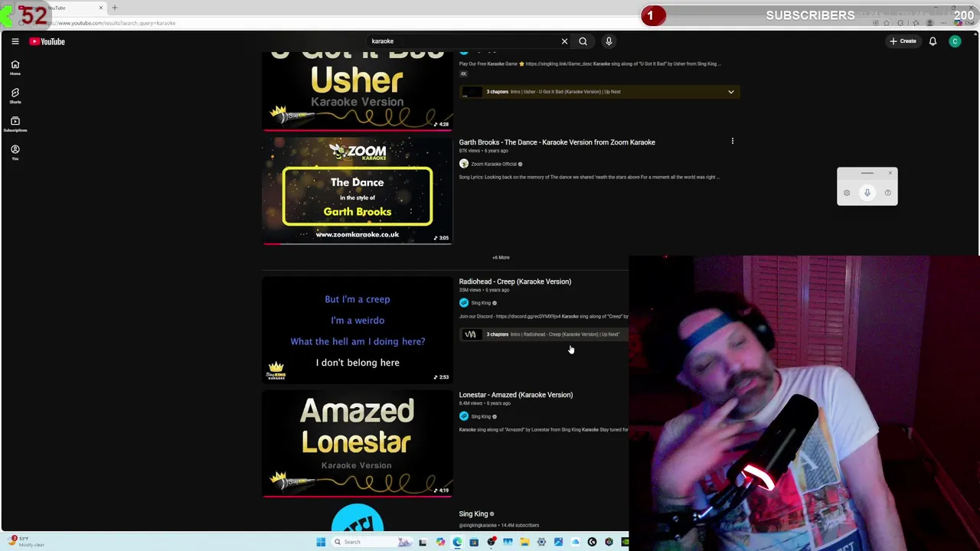
Task: Open the Photos app on the taskbar
Action: tap(558, 542)
